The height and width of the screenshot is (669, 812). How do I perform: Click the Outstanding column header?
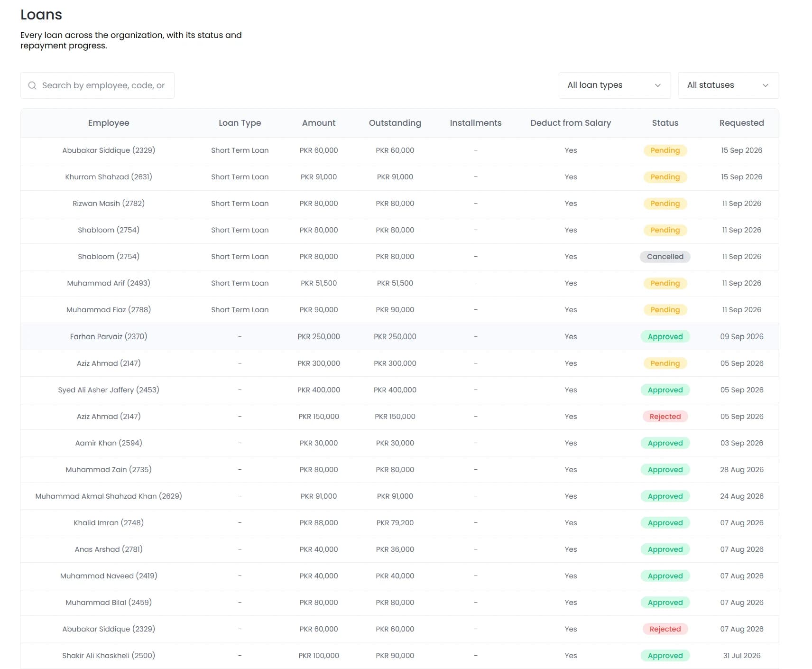tap(395, 123)
